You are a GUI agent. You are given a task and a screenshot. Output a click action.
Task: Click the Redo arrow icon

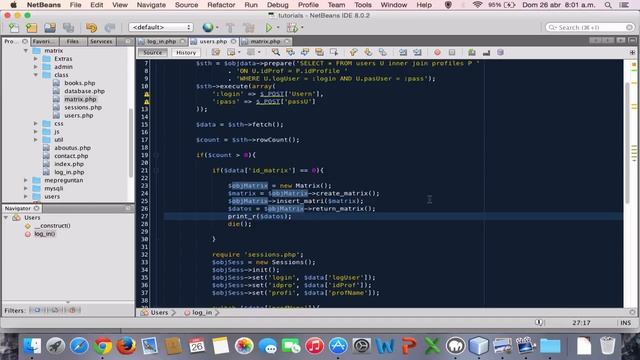[110, 28]
